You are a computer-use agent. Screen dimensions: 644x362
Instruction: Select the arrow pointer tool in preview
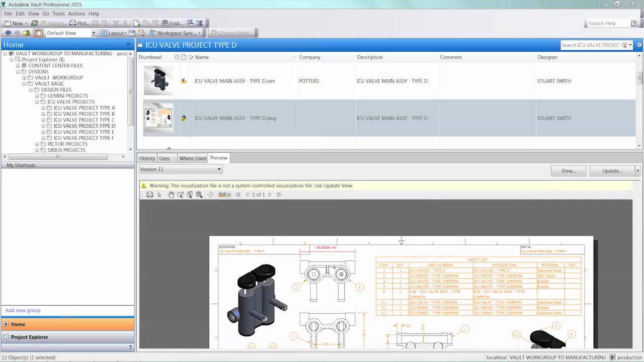159,195
